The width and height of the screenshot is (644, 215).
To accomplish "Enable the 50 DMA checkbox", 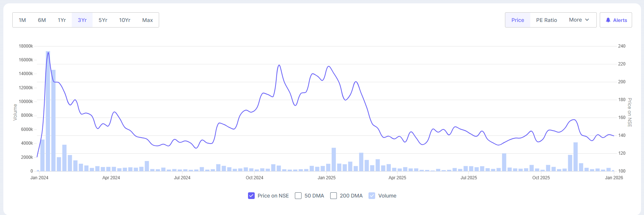I will coord(298,196).
